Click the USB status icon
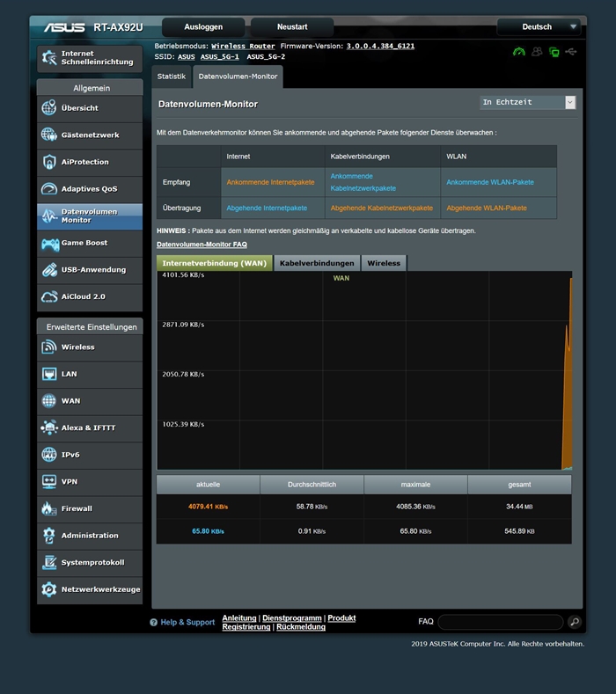This screenshot has height=694, width=616. tap(571, 52)
